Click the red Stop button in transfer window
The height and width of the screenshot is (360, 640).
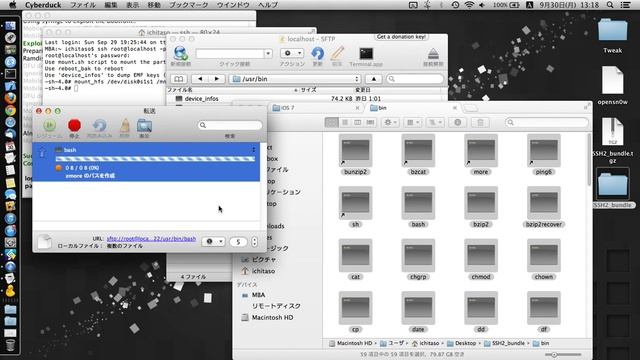[x=74, y=126]
